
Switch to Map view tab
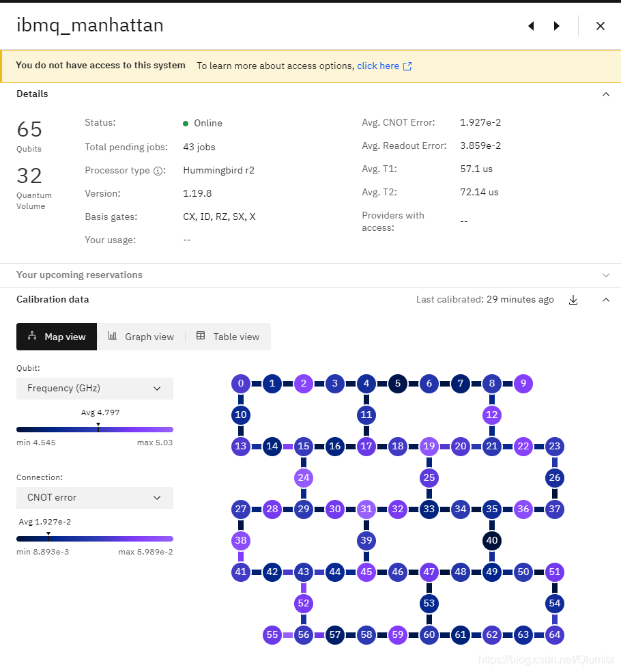(57, 337)
